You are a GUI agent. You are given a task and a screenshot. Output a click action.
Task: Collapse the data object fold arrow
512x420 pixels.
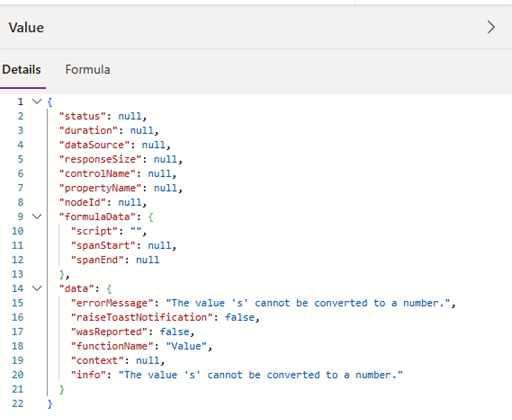point(37,288)
